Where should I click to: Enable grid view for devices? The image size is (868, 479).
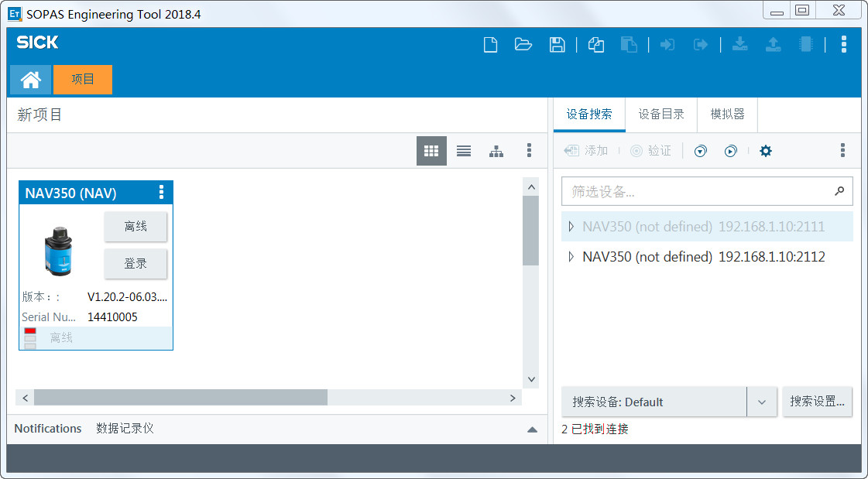pos(431,151)
